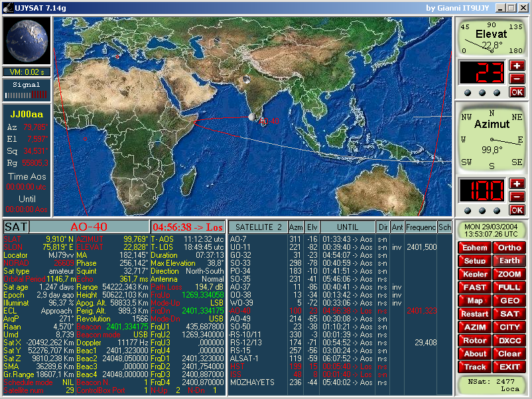532x399 pixels.
Task: Click the rotating Earth globe thumbnail
Action: pyautogui.click(x=27, y=40)
